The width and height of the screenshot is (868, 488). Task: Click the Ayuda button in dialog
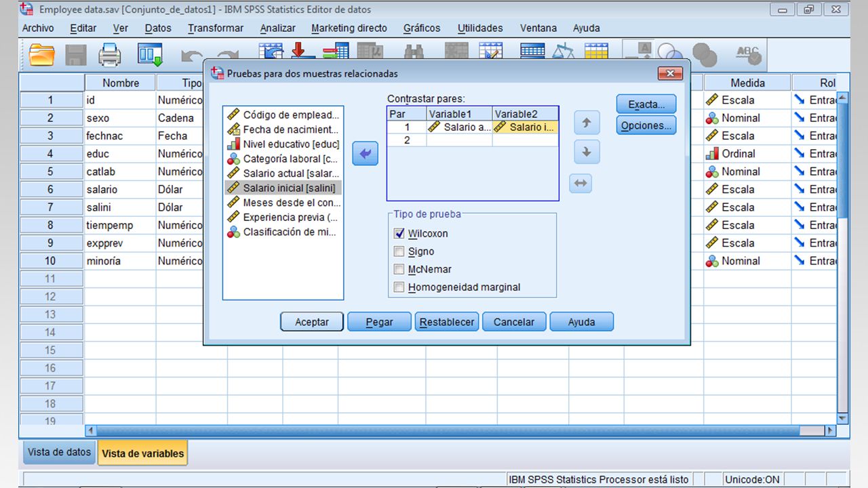tap(581, 322)
